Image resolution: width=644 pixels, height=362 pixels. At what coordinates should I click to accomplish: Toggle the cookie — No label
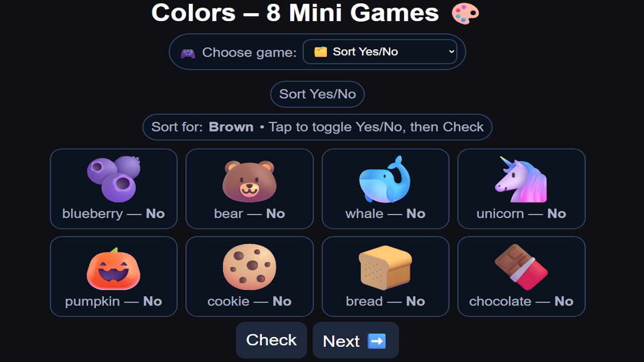(x=250, y=302)
